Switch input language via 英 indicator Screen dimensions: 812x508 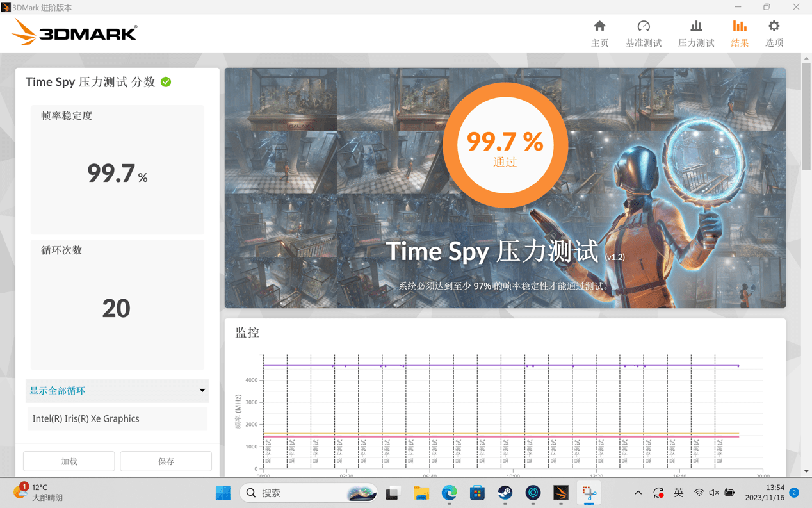coord(678,493)
